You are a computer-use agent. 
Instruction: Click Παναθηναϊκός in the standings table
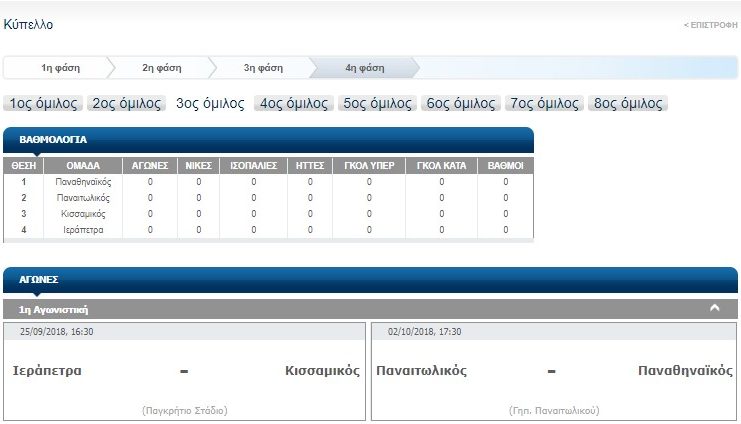(x=83, y=182)
